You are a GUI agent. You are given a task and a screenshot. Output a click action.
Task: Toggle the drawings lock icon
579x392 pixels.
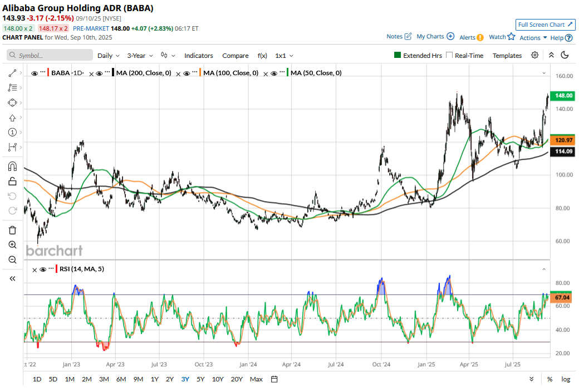[12, 182]
